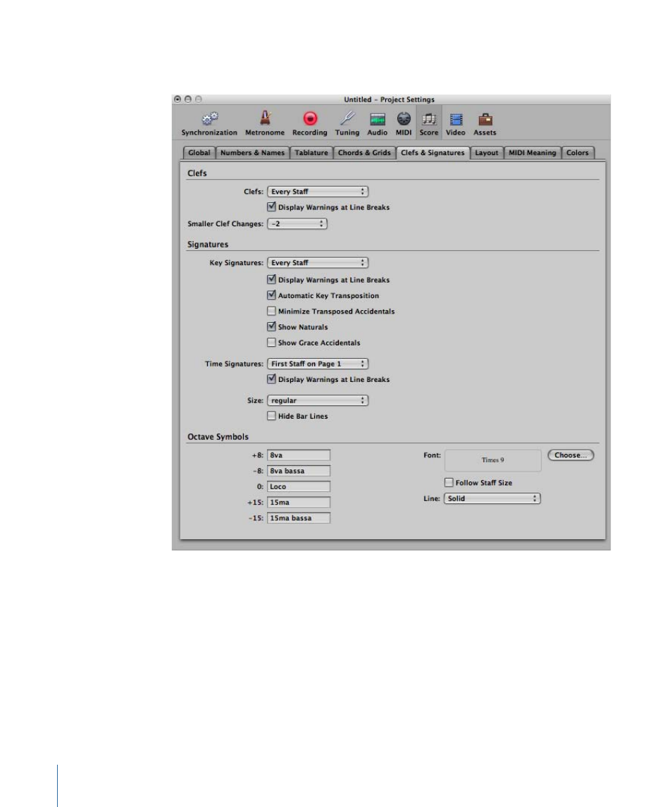Image resolution: width=672 pixels, height=807 pixels.
Task: Open the Recording settings pane
Action: [310, 124]
